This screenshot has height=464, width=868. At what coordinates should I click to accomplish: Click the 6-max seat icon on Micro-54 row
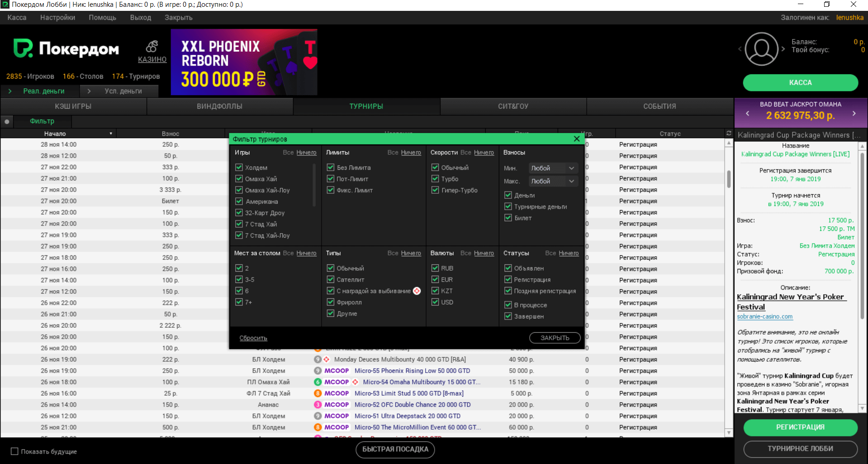pyautogui.click(x=318, y=382)
